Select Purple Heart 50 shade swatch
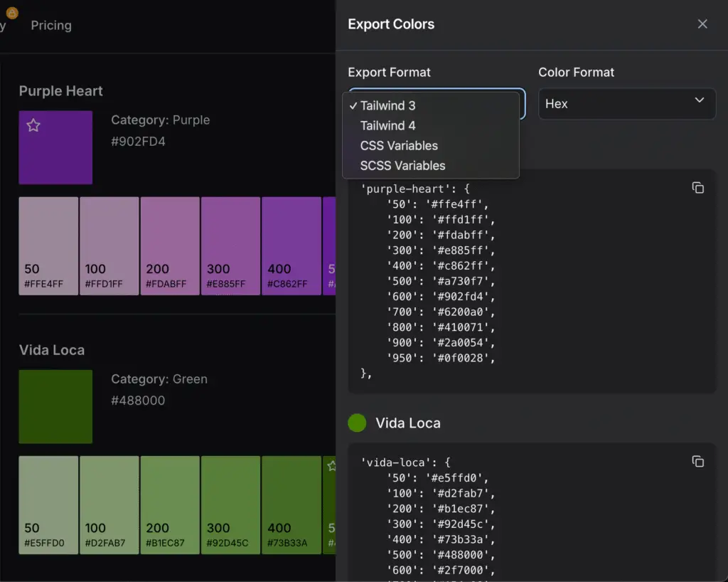The height and width of the screenshot is (582, 728). 48,245
